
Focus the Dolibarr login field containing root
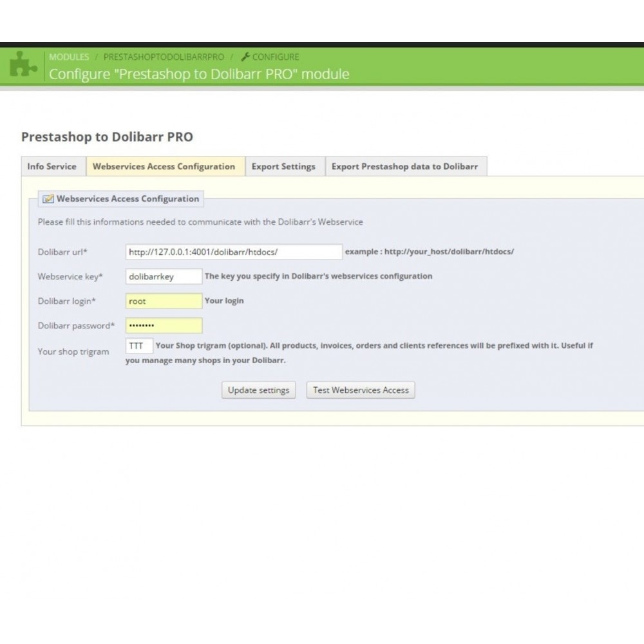tap(164, 301)
